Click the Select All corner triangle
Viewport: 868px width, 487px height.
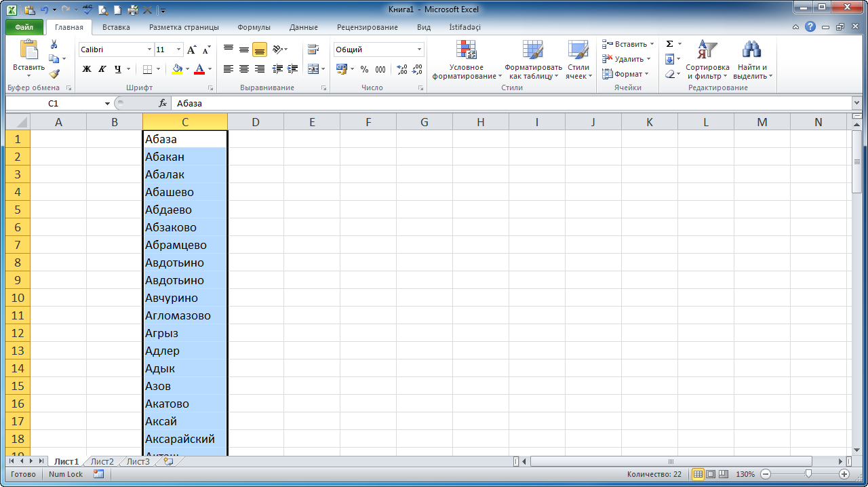tap(18, 122)
